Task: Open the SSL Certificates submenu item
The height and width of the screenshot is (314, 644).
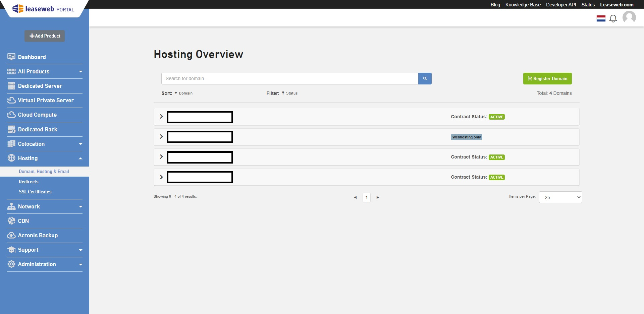Action: coord(35,192)
